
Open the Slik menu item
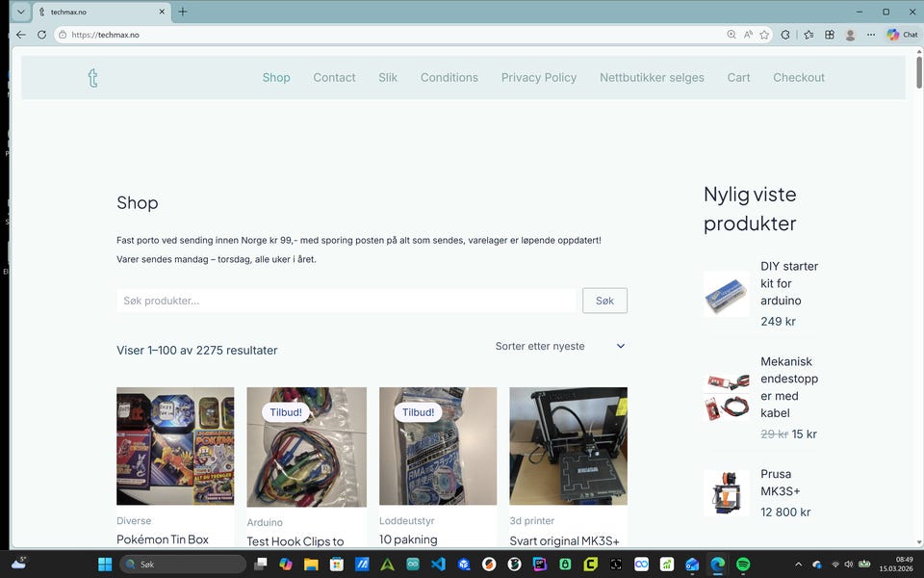[x=388, y=77]
